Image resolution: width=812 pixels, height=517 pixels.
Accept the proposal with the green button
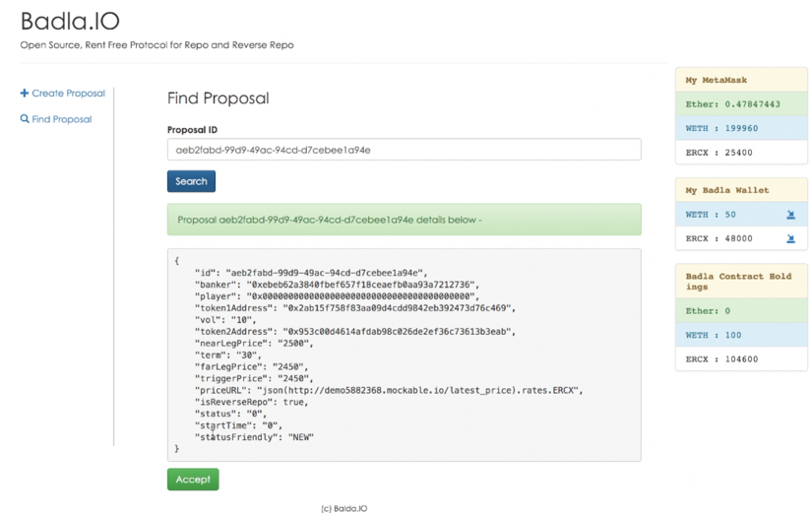click(193, 480)
